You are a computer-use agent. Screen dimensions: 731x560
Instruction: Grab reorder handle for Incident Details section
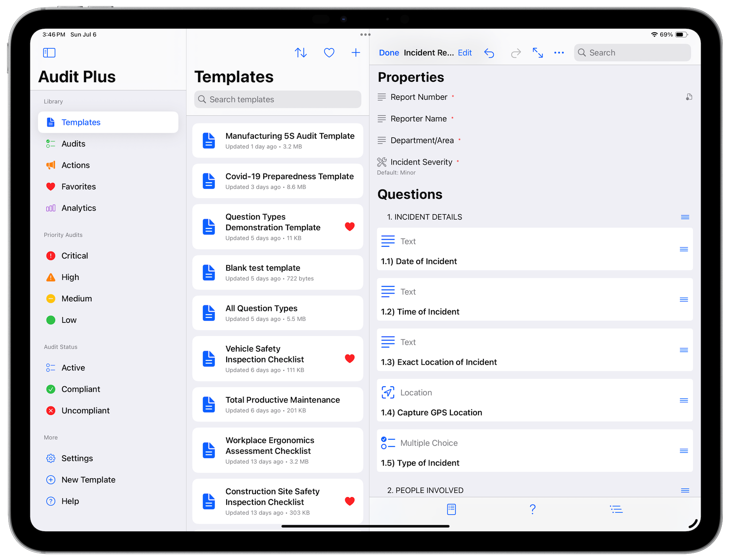685,217
